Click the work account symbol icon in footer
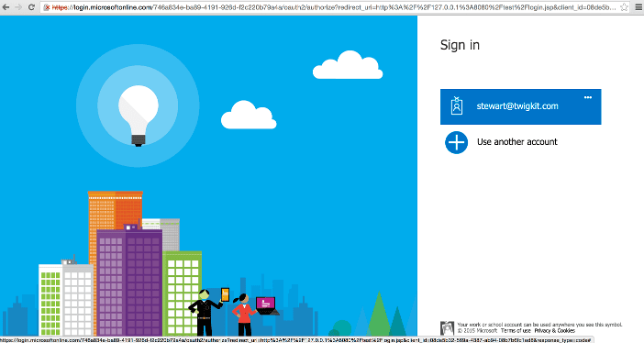 447,327
